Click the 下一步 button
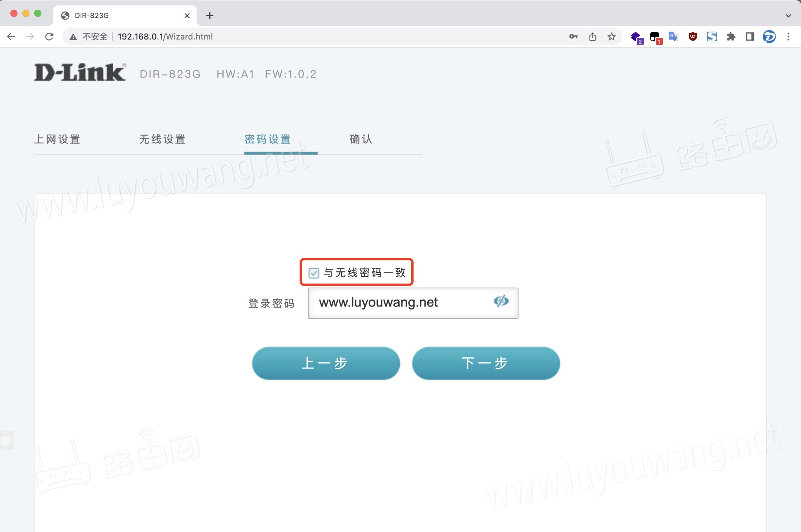This screenshot has width=801, height=532. 485,363
